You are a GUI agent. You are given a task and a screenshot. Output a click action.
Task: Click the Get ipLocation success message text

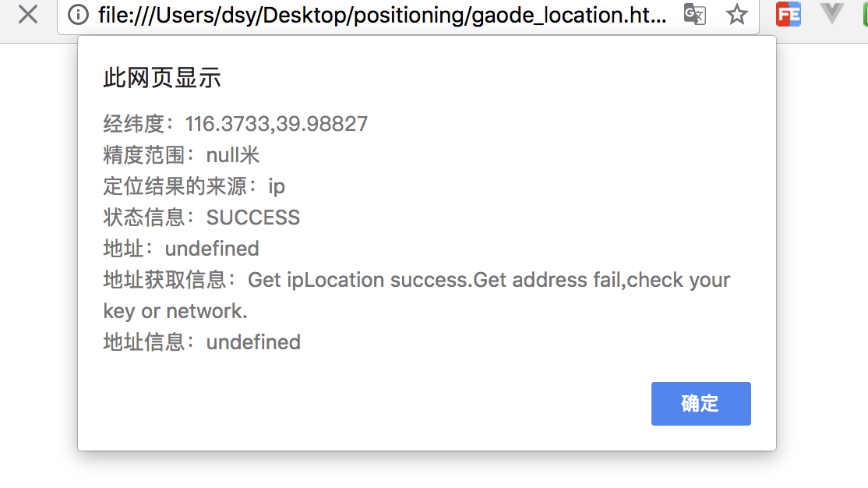coord(489,281)
